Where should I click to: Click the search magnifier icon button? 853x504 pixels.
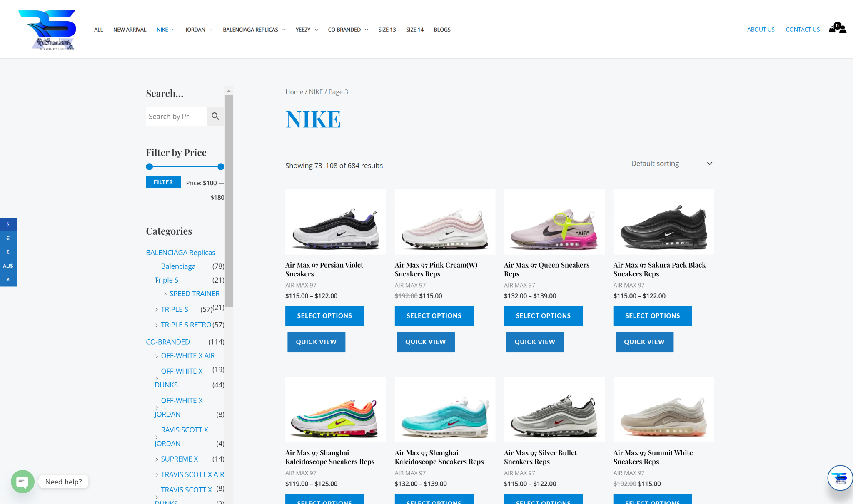tap(215, 116)
